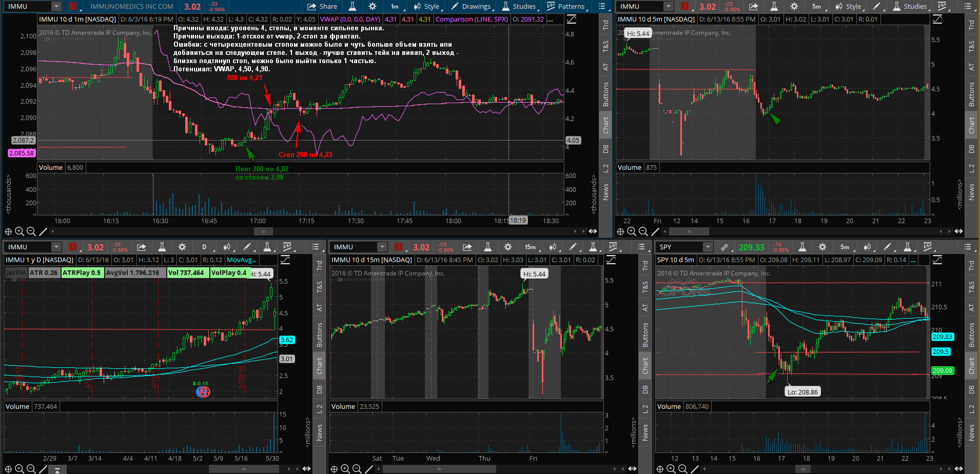Move horizontal scrollbar under IMMU 15m chart
This screenshot has height=474, width=980.
[439, 469]
